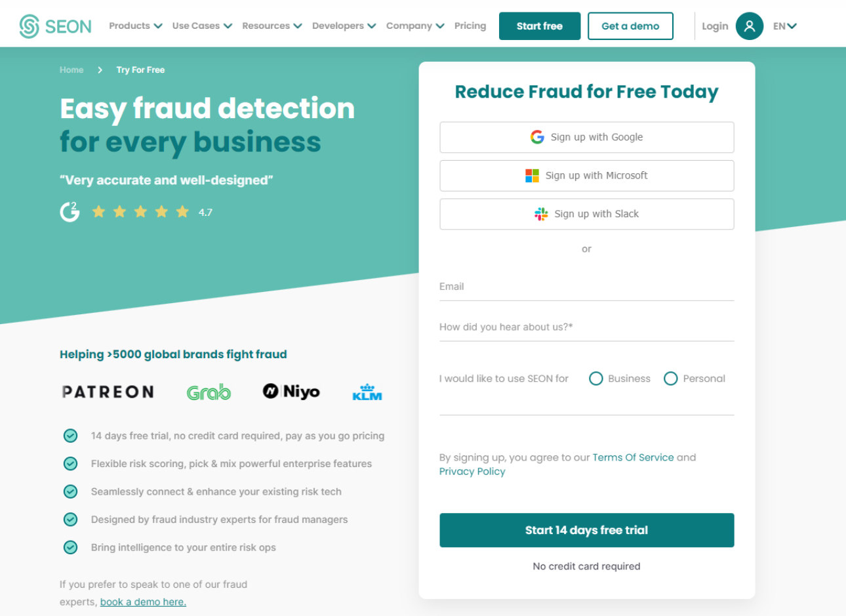846x616 pixels.
Task: Select the Business radio option
Action: [x=596, y=379]
